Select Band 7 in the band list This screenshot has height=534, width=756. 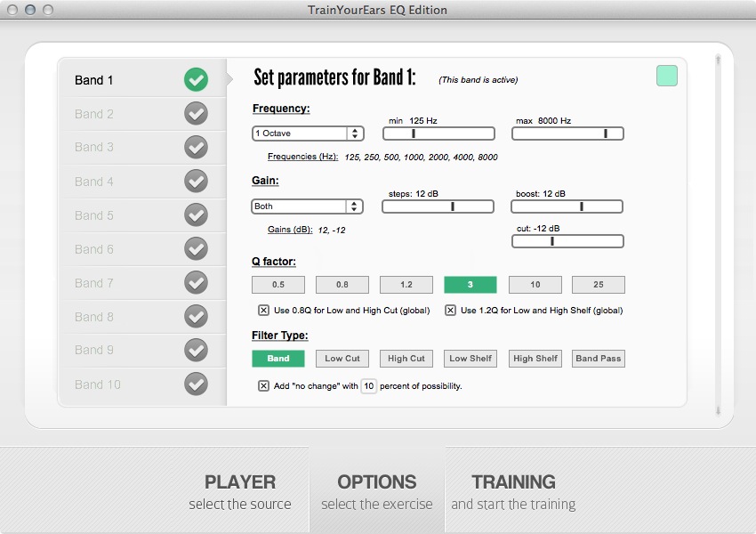click(142, 283)
